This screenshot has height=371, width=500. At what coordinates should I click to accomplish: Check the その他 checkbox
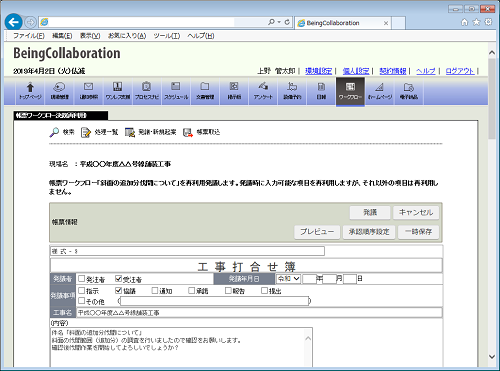click(x=82, y=301)
